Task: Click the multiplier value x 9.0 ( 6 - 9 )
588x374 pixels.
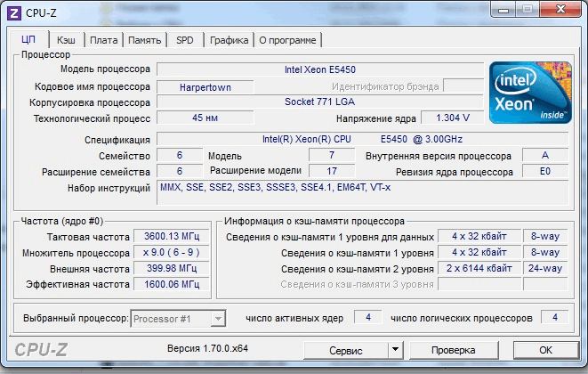Action: [x=172, y=252]
